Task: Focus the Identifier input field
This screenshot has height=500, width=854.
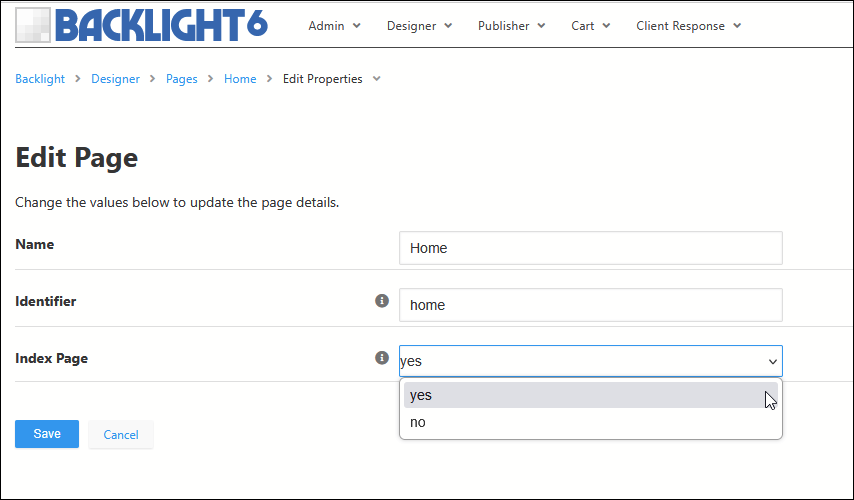Action: coord(590,305)
